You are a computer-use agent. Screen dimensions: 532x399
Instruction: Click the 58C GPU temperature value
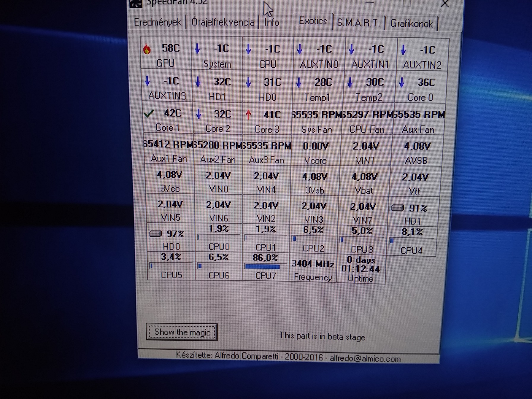(171, 48)
